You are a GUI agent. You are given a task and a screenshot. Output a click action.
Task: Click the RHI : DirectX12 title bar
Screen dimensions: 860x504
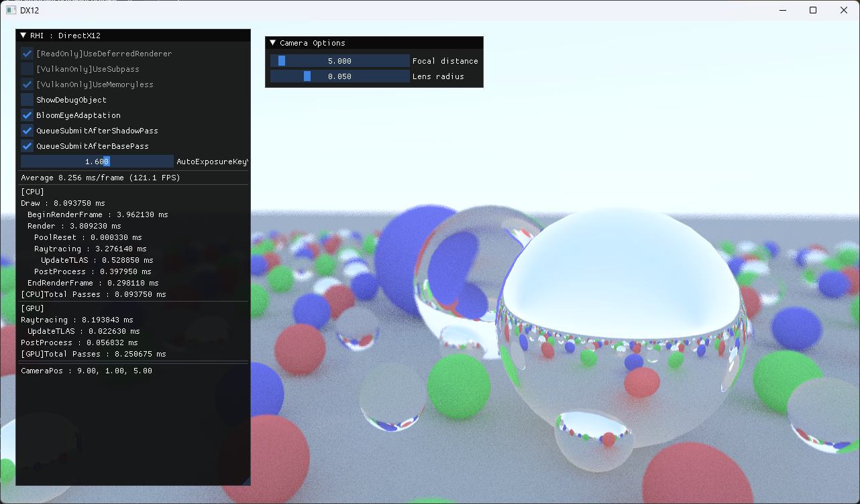133,36
